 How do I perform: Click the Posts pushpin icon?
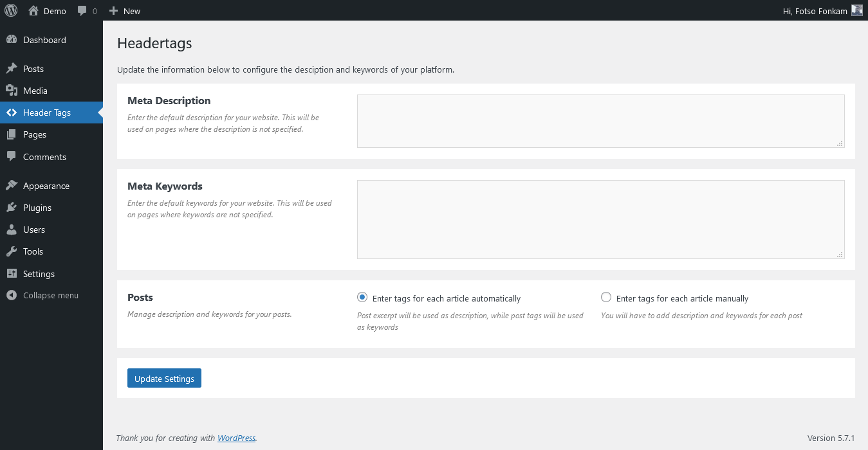point(12,69)
